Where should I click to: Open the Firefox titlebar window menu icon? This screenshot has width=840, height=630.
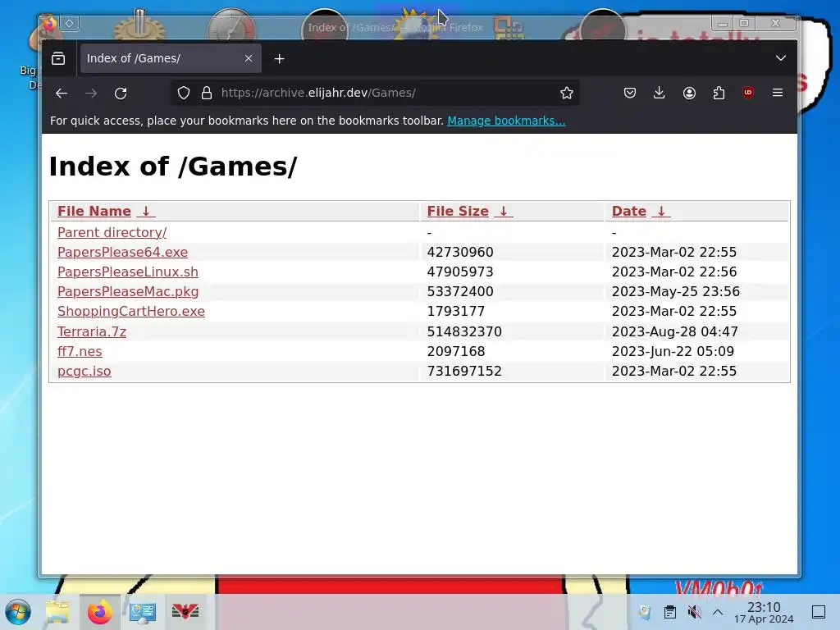tap(49, 24)
